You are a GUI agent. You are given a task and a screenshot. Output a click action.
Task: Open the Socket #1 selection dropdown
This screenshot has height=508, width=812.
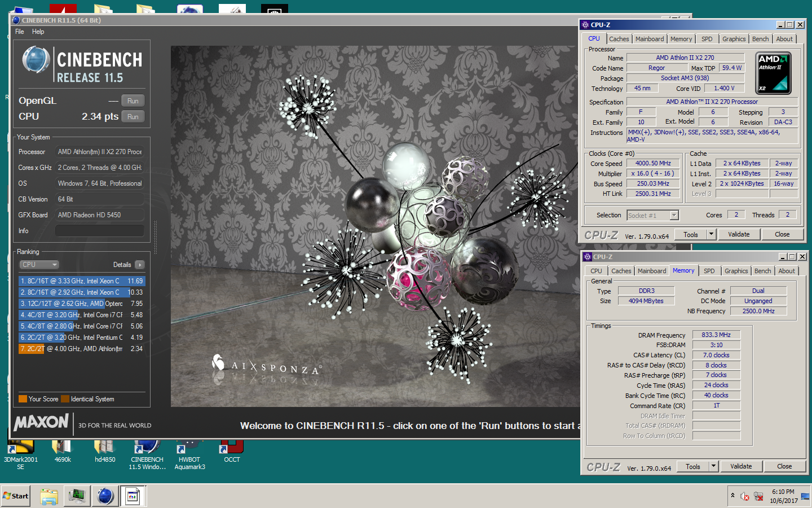652,216
